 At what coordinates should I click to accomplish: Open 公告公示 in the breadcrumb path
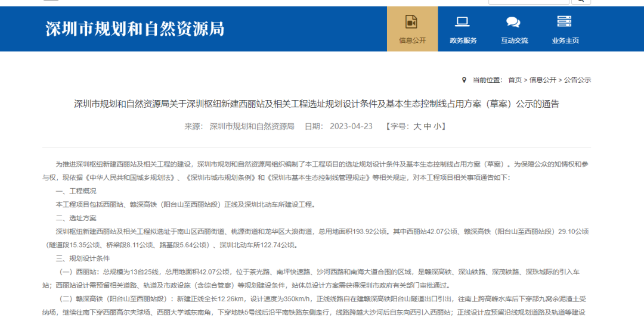tap(577, 80)
